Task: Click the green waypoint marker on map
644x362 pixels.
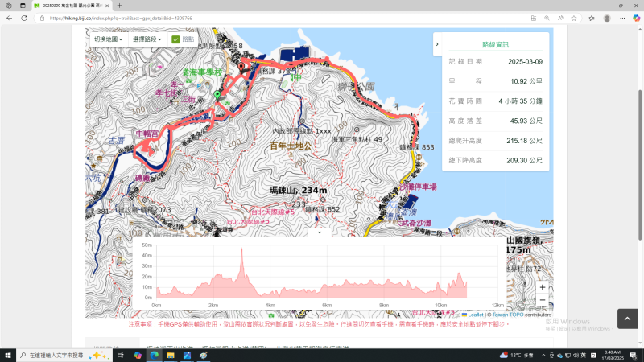Action: pyautogui.click(x=216, y=96)
